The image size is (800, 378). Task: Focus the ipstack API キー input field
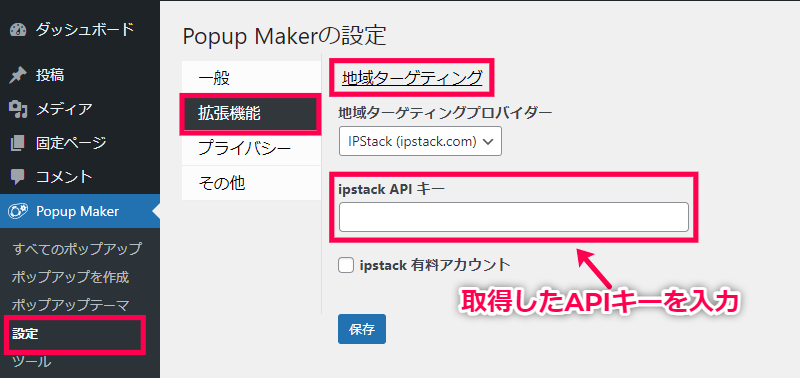[x=514, y=217]
